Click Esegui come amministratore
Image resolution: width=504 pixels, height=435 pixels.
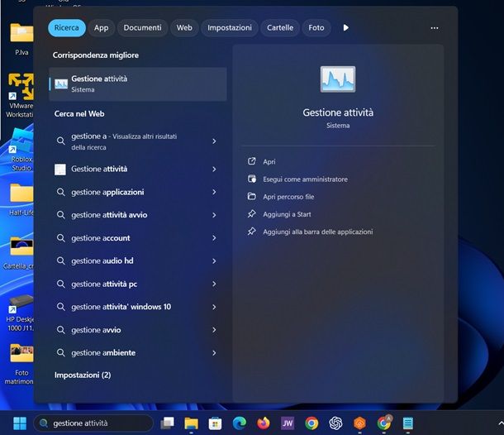305,179
